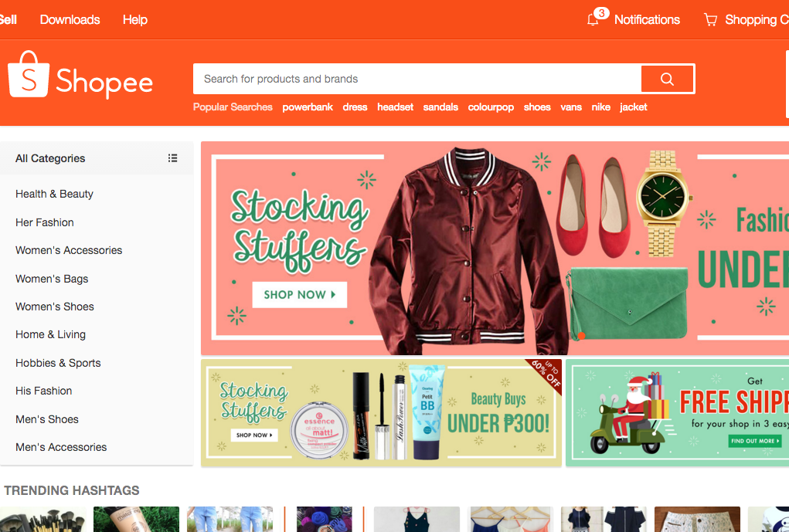
Task: Open the Home & Living category
Action: pyautogui.click(x=50, y=334)
